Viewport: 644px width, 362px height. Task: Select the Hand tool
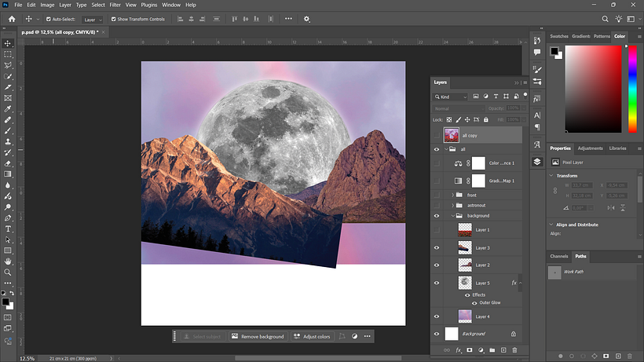coord(8,261)
